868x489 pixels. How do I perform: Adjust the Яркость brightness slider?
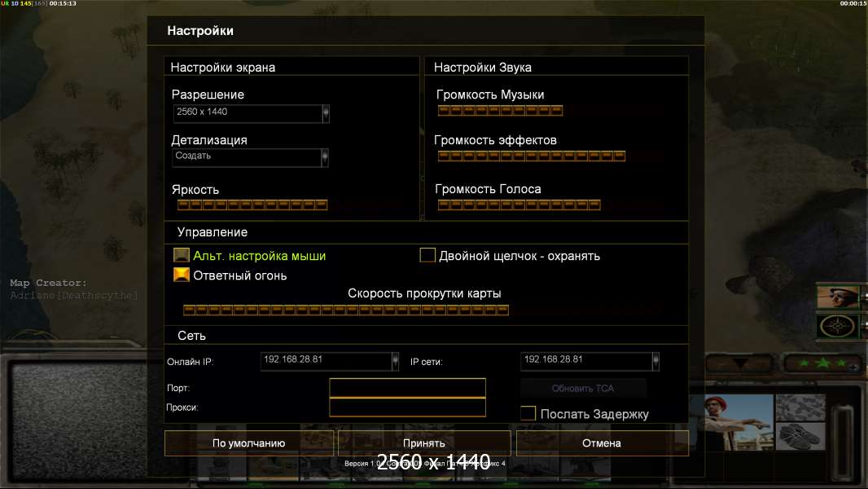pos(252,205)
